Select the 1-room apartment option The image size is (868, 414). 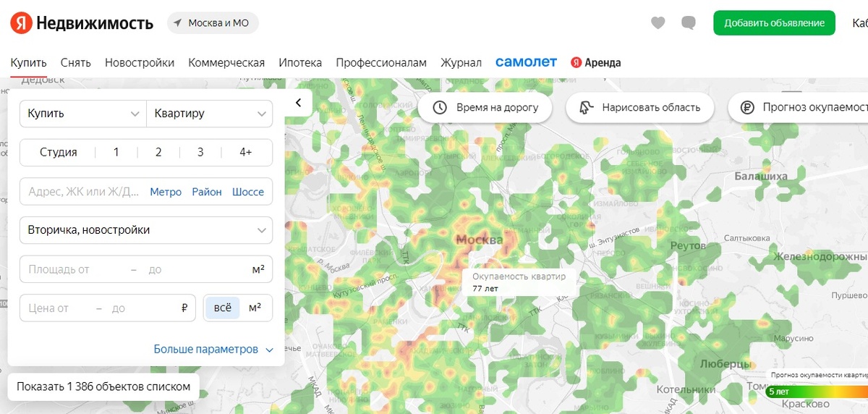116,152
